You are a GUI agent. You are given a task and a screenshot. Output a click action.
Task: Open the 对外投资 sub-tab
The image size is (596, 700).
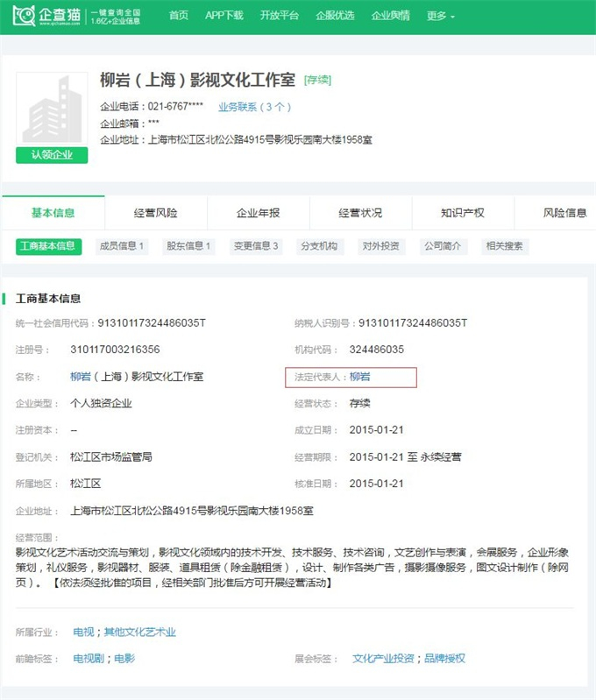click(x=381, y=246)
